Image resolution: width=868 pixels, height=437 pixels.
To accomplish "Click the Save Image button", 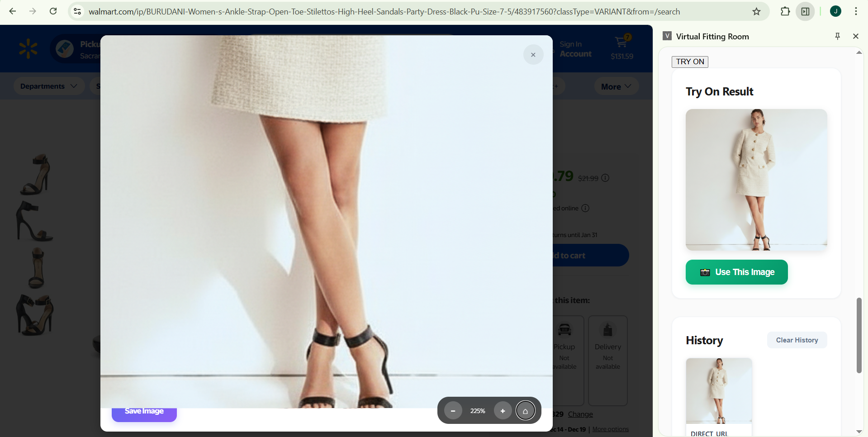I will tap(144, 412).
